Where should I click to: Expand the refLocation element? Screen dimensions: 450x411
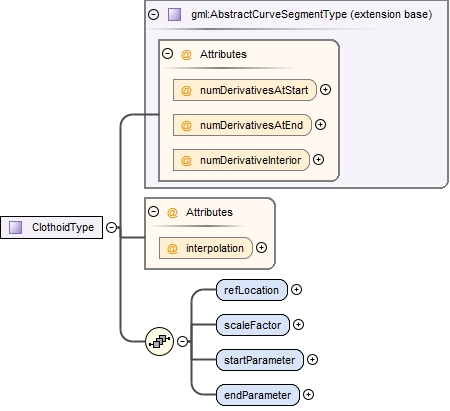coord(296,290)
